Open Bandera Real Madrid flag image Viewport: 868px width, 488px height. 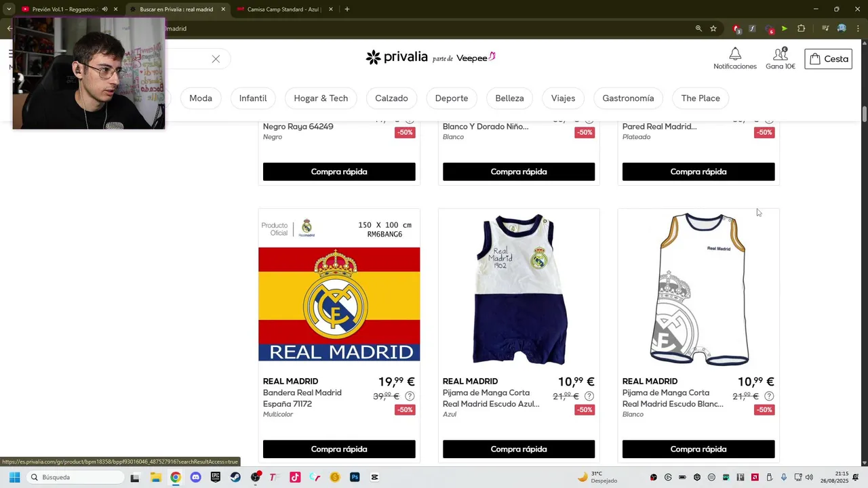pyautogui.click(x=339, y=288)
